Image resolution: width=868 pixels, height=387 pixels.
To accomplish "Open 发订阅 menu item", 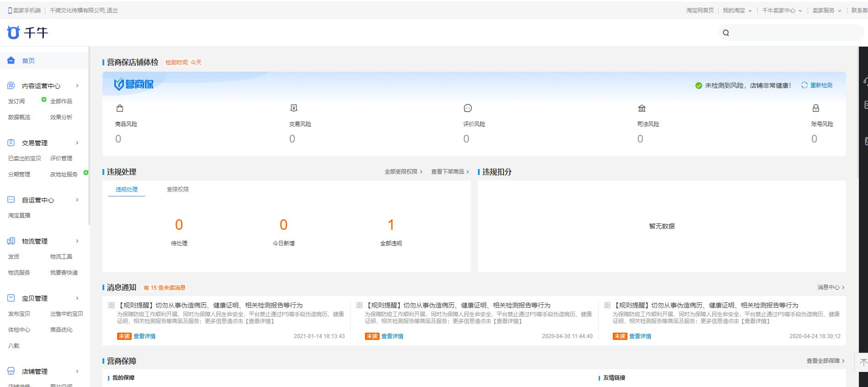I will coord(16,101).
